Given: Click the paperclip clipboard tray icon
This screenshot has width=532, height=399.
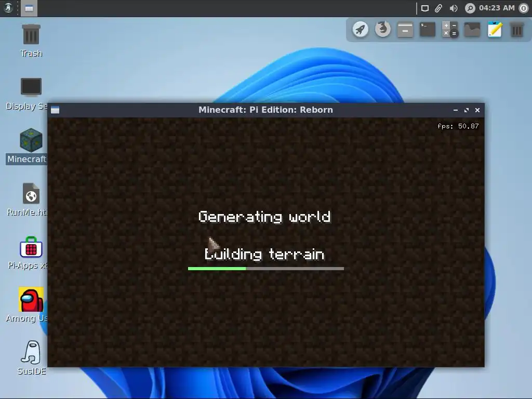Looking at the screenshot, I should tap(438, 8).
